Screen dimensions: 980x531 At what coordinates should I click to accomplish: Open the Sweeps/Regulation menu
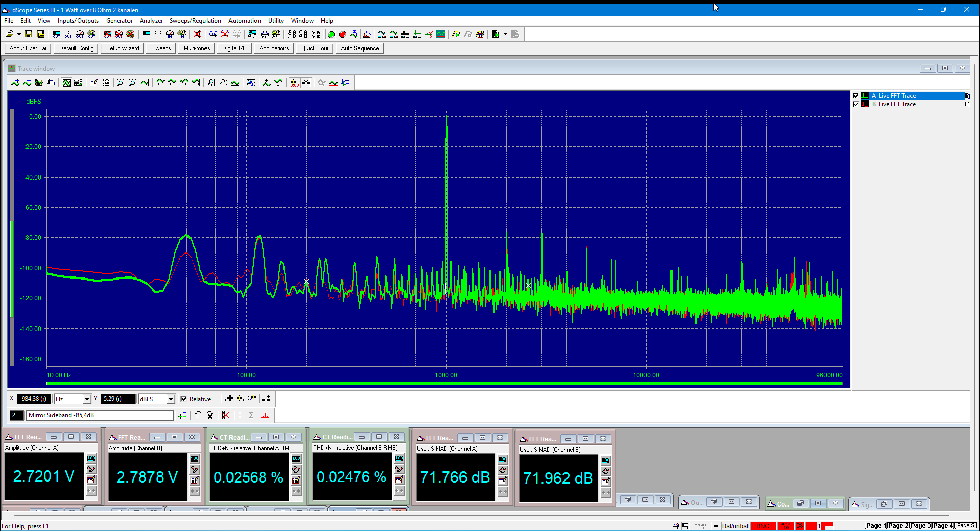tap(195, 21)
